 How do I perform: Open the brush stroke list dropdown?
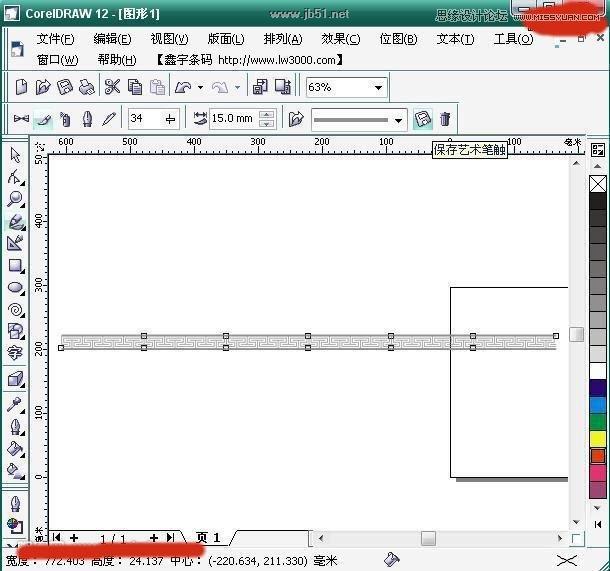pyautogui.click(x=398, y=120)
